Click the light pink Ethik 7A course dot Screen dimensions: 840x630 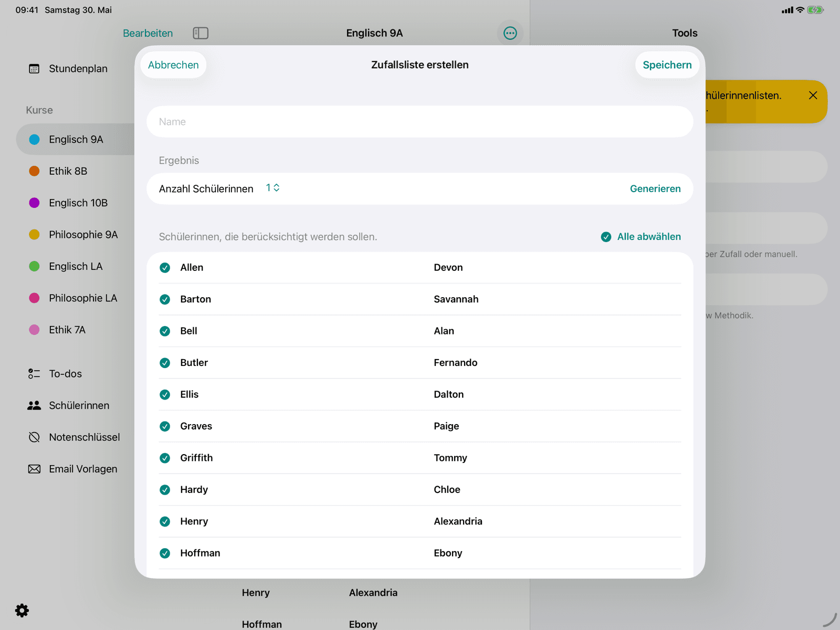pos(34,330)
